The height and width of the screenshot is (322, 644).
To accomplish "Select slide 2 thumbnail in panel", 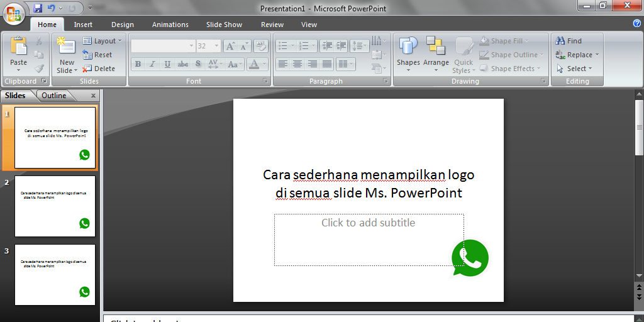I will pos(55,206).
